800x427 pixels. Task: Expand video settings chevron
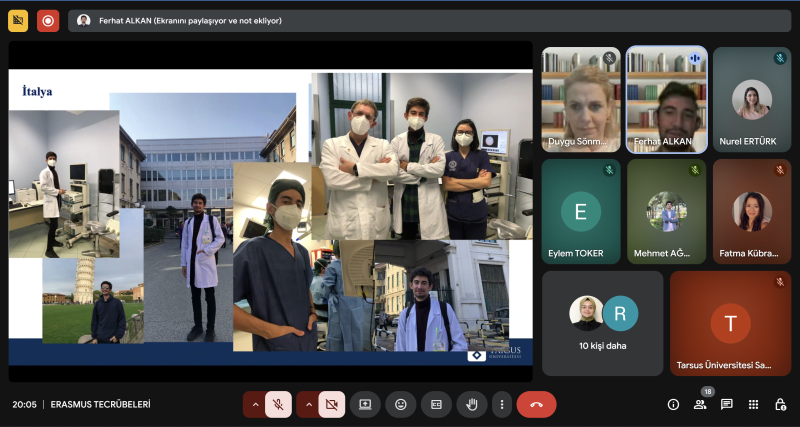(308, 404)
